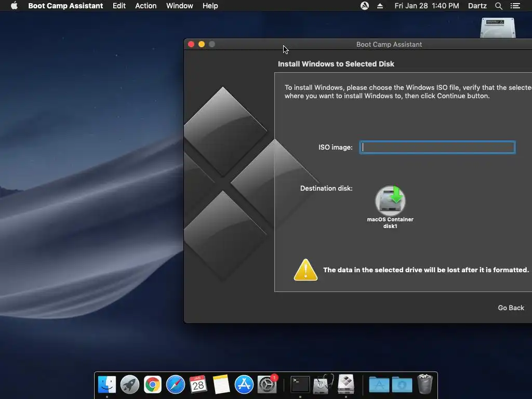The width and height of the screenshot is (532, 399).
Task: Open the Trash in Dock
Action: [425, 384]
